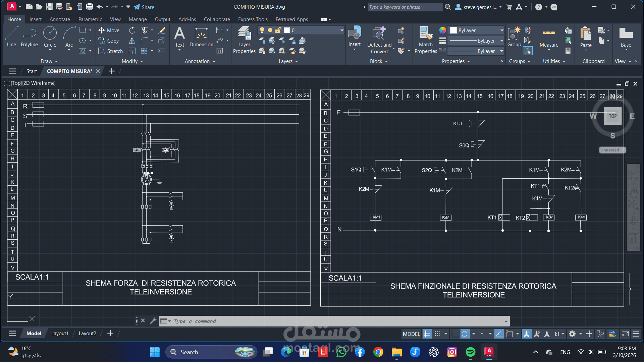Image resolution: width=644 pixels, height=362 pixels.
Task: Click the Insert block icon
Action: coord(354,34)
